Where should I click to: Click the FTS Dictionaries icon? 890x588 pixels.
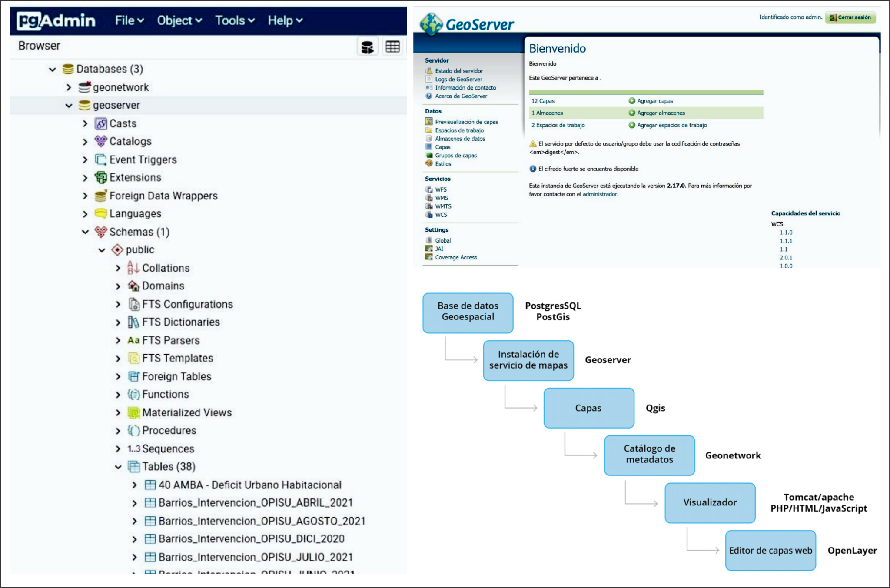coord(133,322)
